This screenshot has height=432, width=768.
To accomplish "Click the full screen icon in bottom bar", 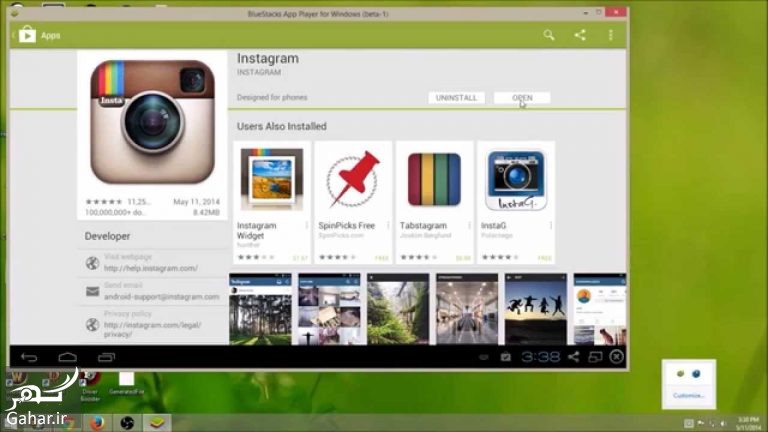I will (595, 357).
